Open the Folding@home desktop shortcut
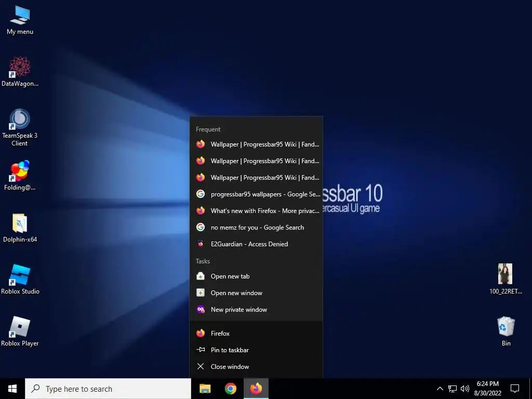The image size is (532, 399). 20,176
